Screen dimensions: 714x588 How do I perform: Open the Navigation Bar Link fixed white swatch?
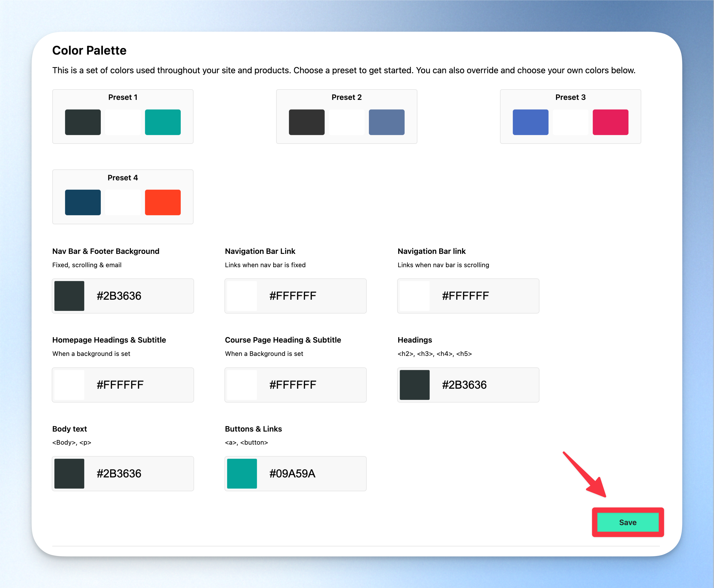point(242,296)
